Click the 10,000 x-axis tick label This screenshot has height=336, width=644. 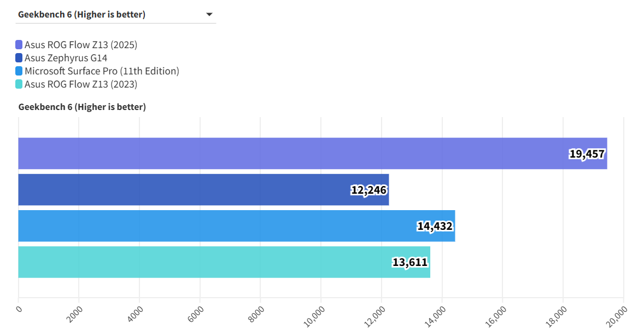(x=317, y=315)
